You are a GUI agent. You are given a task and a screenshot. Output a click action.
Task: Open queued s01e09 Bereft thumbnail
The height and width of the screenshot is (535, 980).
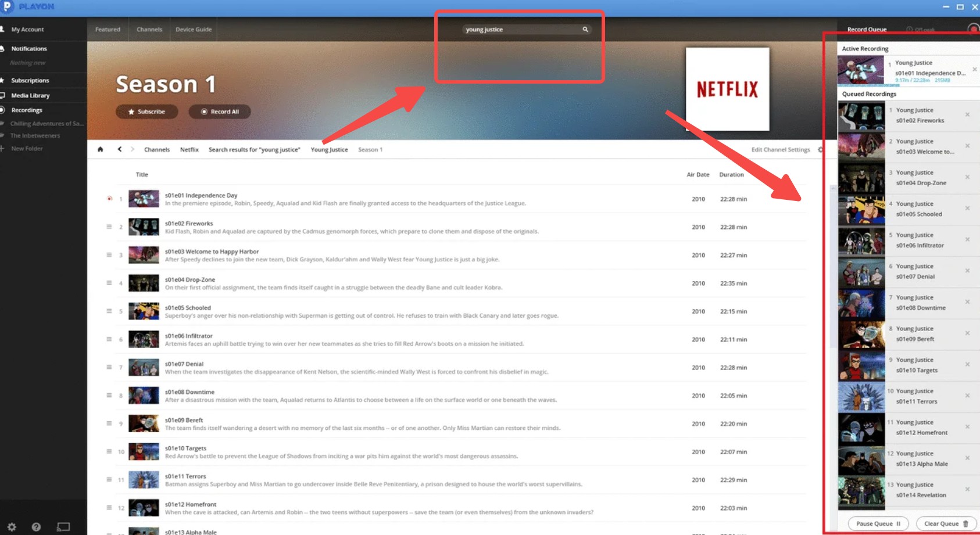(x=861, y=334)
